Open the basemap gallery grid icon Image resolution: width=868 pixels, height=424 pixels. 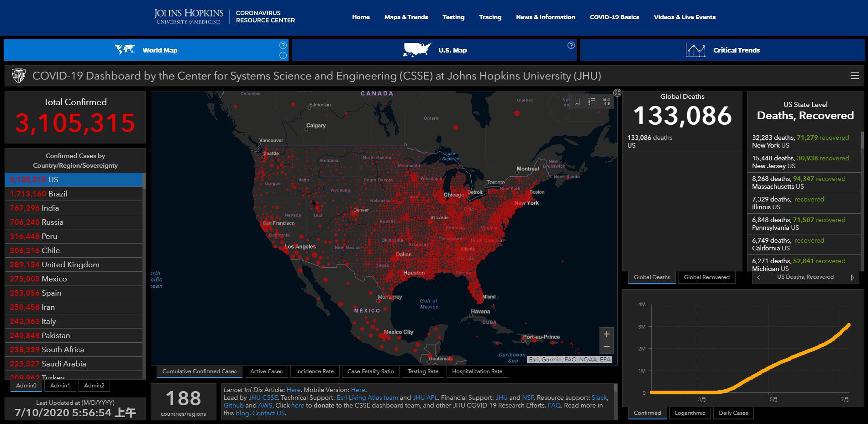[x=606, y=101]
